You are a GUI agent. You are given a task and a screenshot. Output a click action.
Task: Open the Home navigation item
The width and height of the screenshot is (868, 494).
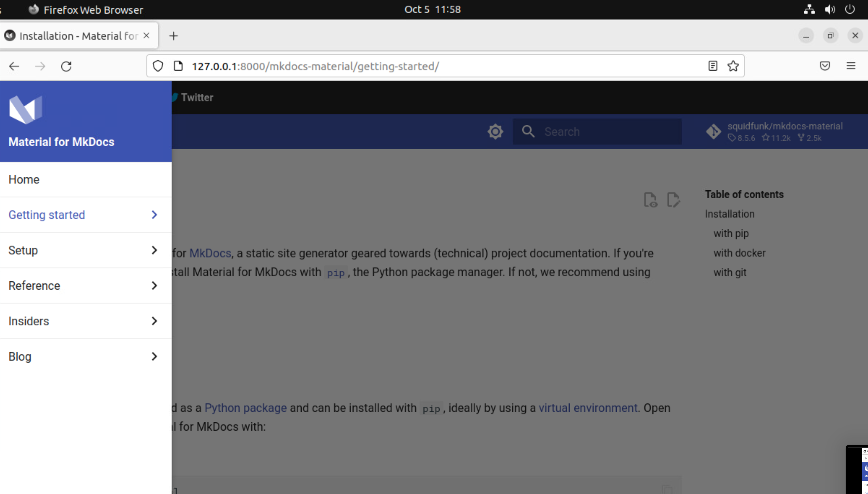[85, 179]
